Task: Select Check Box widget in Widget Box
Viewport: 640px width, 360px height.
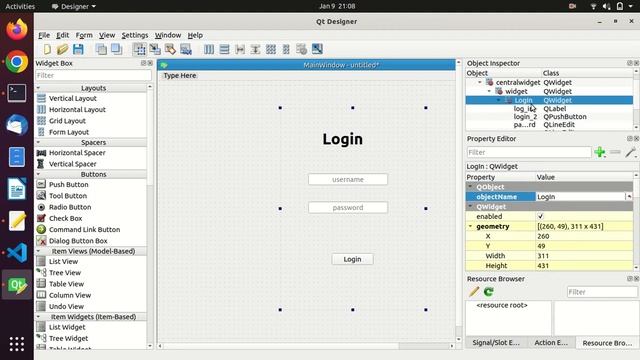Action: 66,218
